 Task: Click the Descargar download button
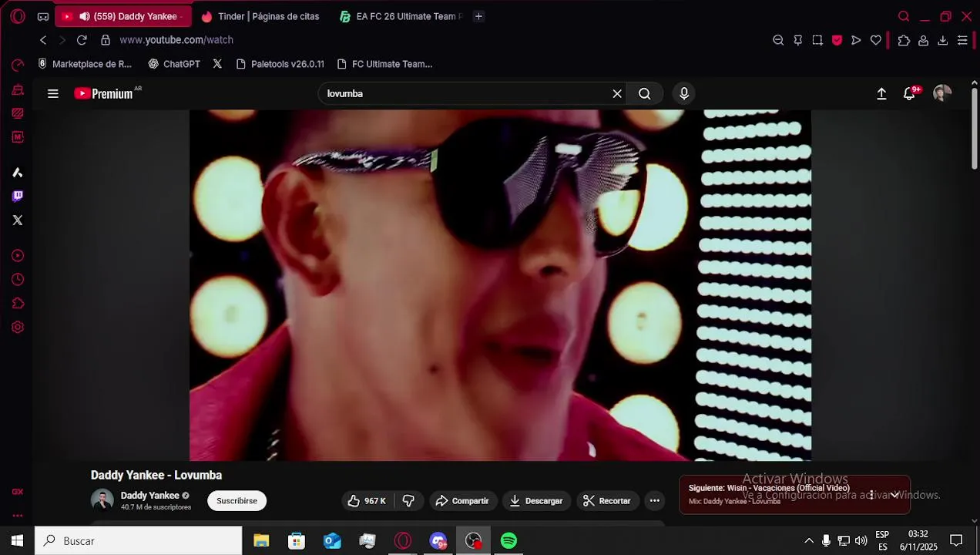[x=536, y=501]
